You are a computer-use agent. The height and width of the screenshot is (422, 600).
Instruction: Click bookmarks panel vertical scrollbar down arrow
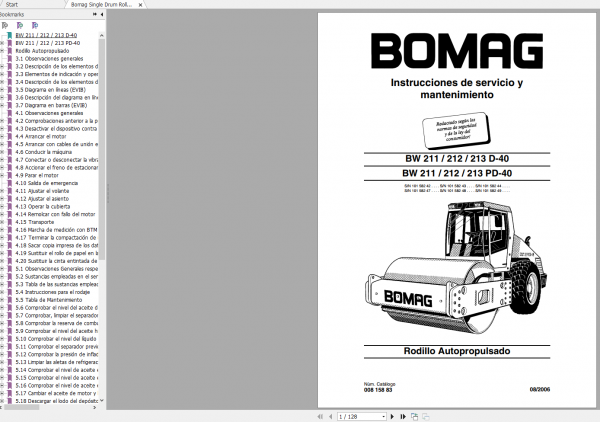pos(102,401)
